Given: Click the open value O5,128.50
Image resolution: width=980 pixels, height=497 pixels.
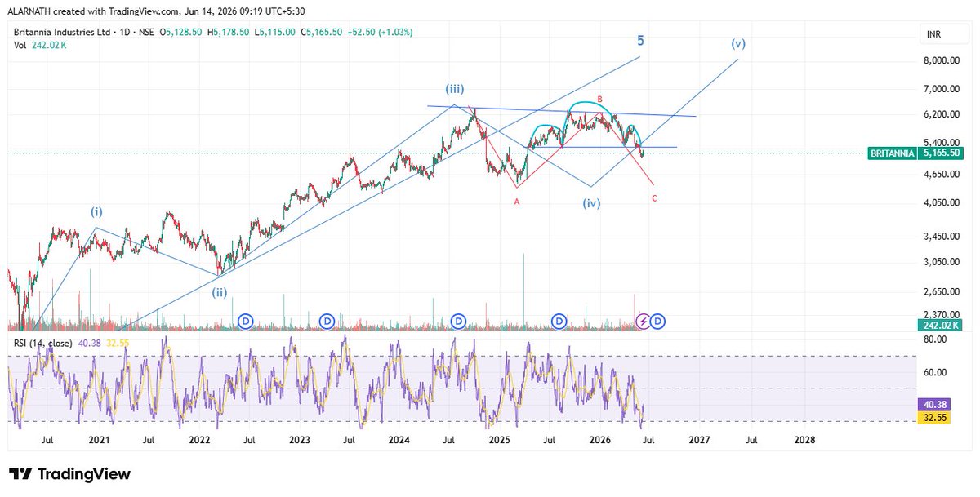Looking at the screenshot, I should click(182, 32).
